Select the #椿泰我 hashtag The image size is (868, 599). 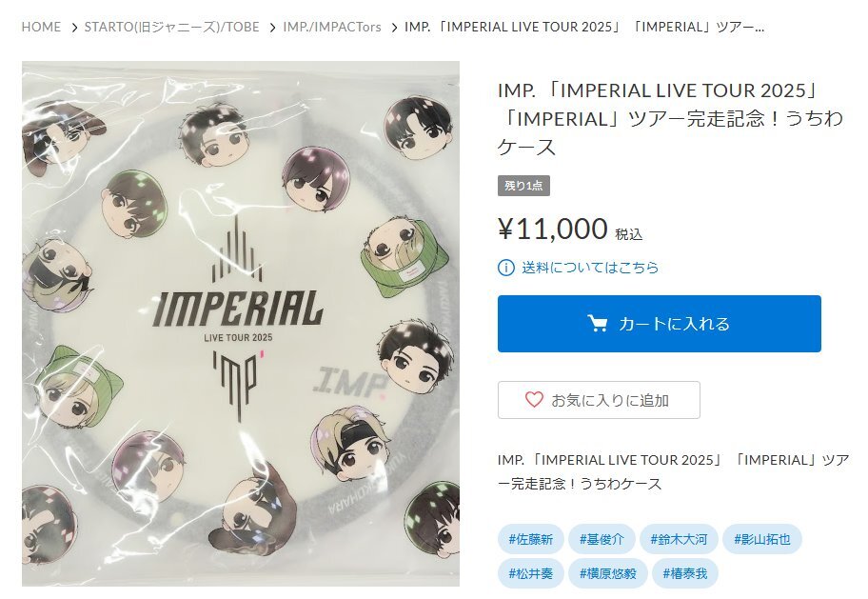click(684, 573)
